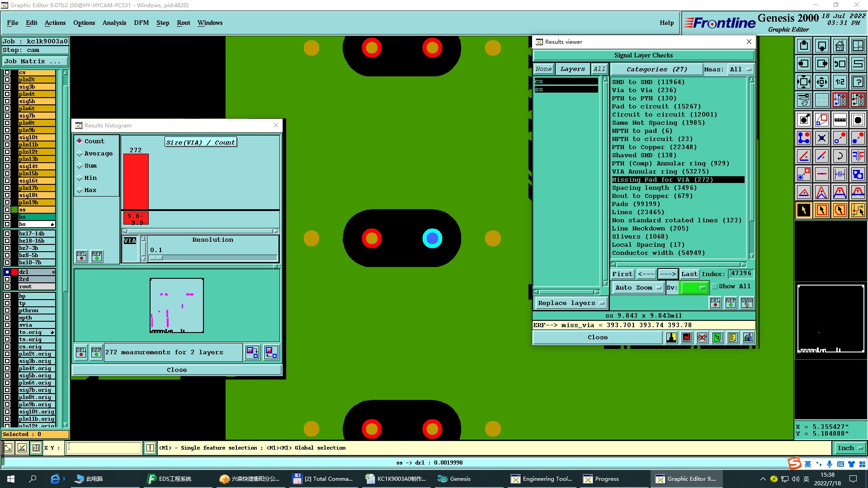
Task: Expand the Replace layers dropdown
Action: click(x=571, y=303)
